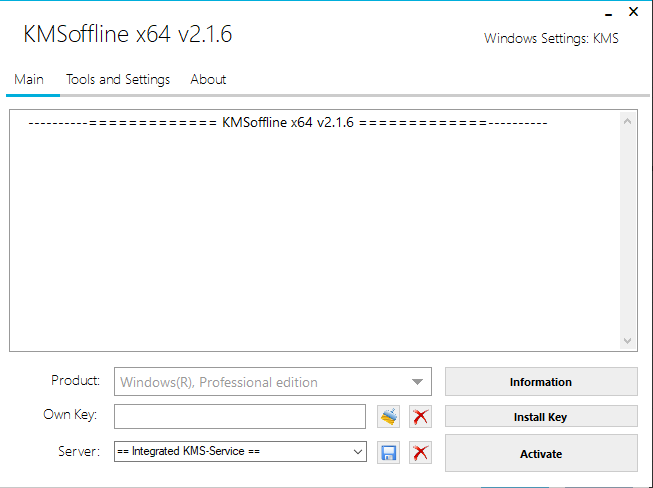653x488 pixels.
Task: Expand the Product dropdown list
Action: coord(417,382)
